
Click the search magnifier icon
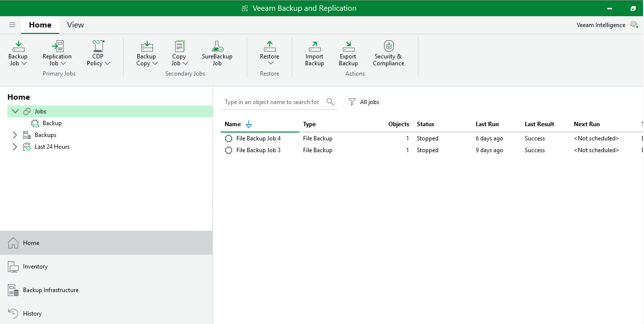tap(330, 102)
